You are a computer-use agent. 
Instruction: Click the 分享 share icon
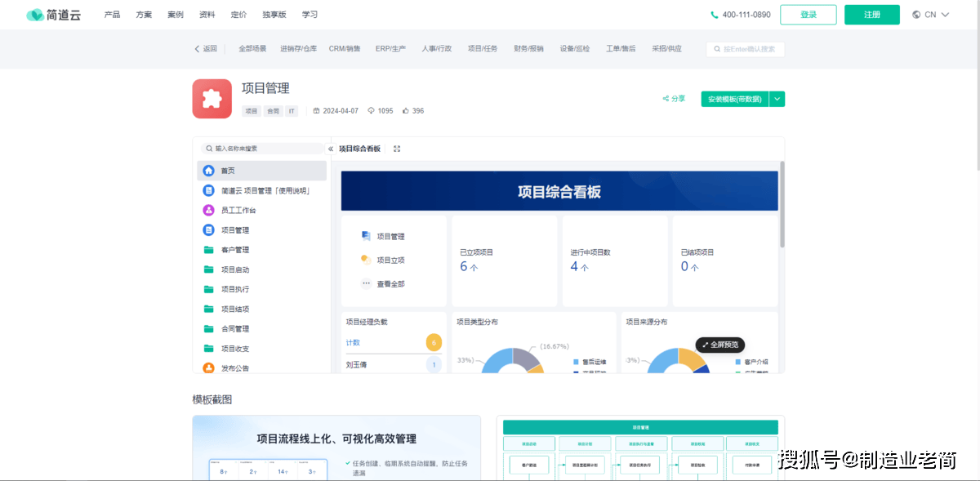[666, 99]
